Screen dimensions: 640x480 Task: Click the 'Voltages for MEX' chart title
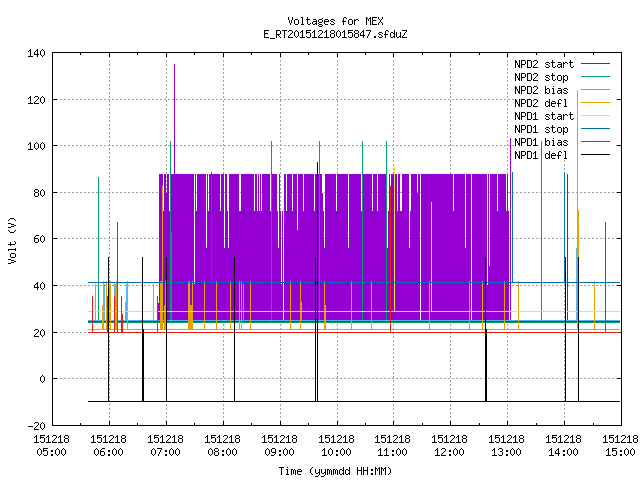click(x=335, y=21)
